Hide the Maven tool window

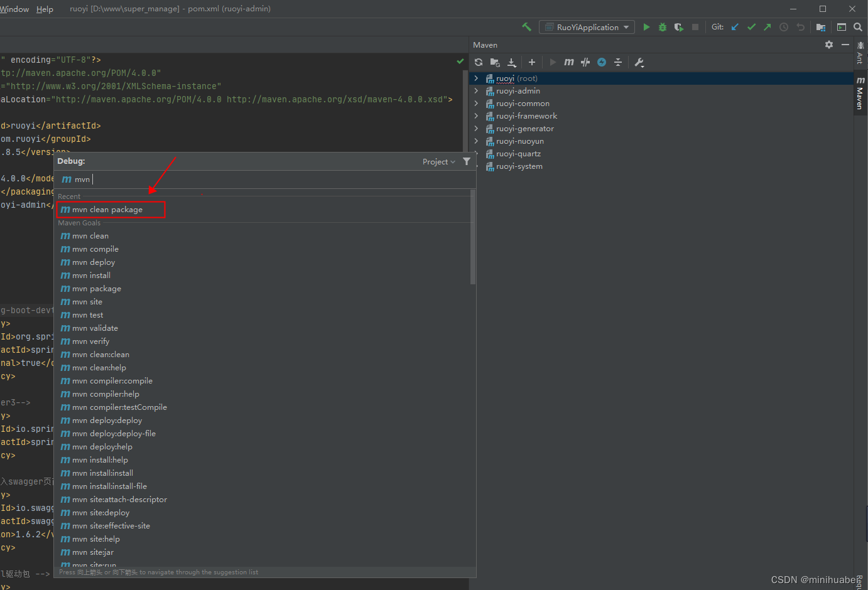[x=845, y=45]
